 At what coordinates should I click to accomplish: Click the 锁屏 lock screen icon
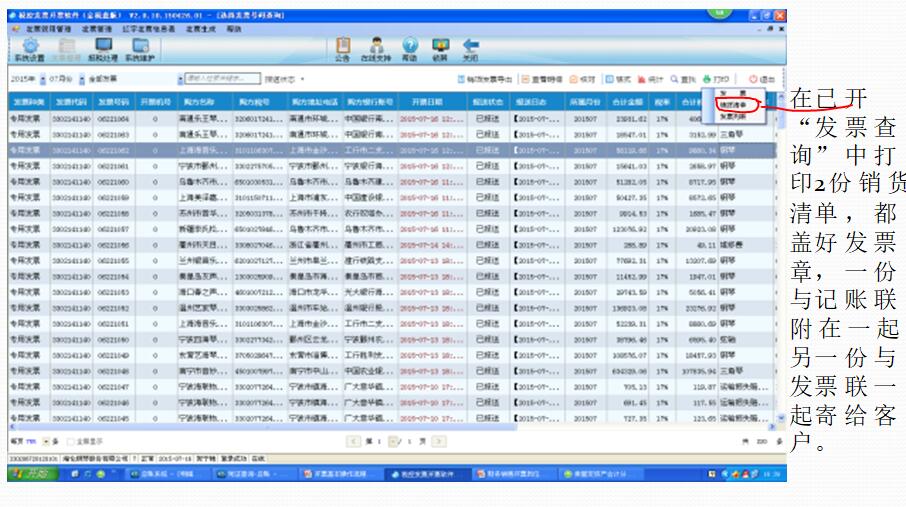(x=439, y=49)
